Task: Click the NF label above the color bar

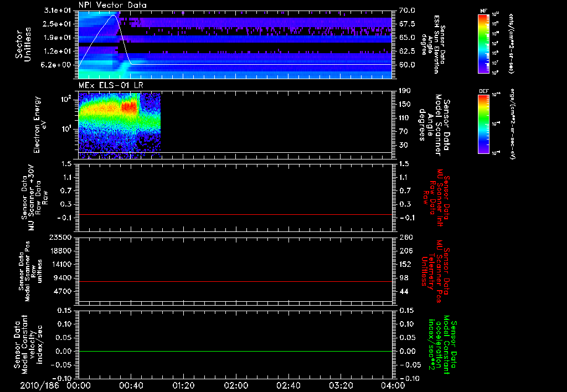Action: [x=483, y=11]
